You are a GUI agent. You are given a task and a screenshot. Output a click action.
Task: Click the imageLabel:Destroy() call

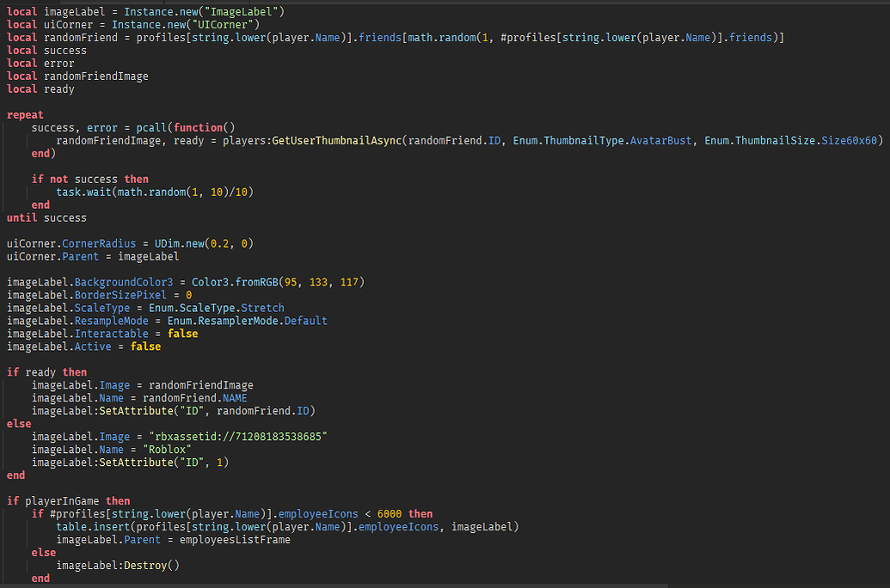pyautogui.click(x=120, y=565)
